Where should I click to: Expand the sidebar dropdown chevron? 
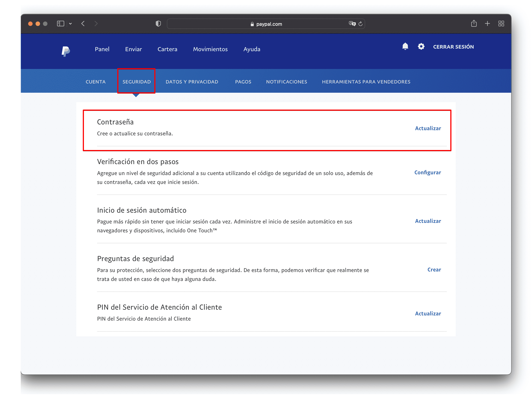coord(70,24)
